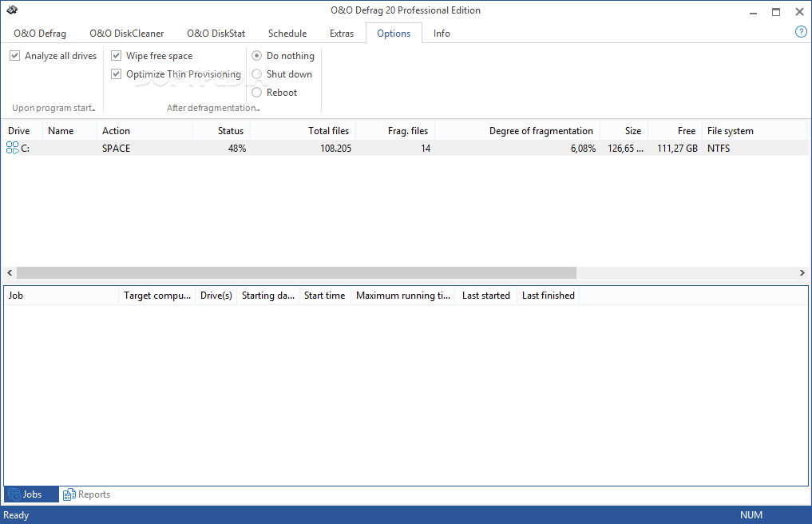
Task: Click the 48% status value
Action: pos(236,149)
